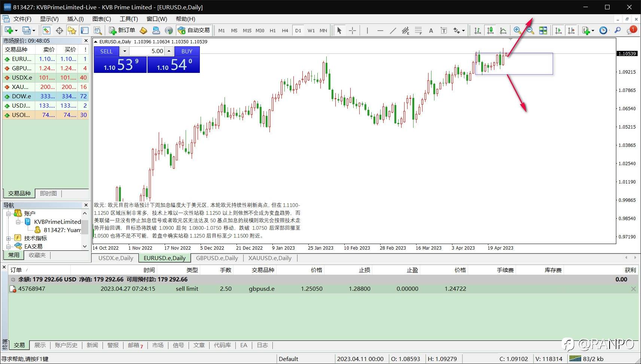This screenshot has width=641, height=364.
Task: Select the crosshair tool
Action: [x=352, y=30]
